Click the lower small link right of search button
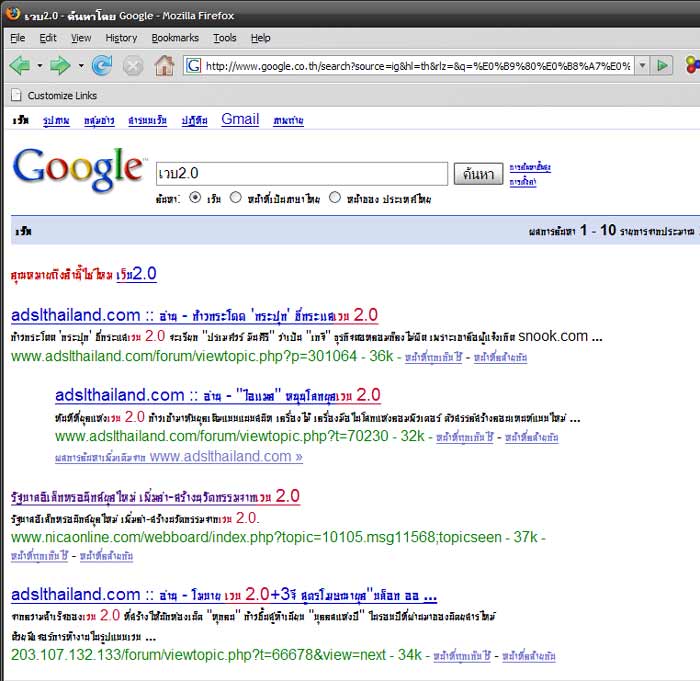The height and width of the screenshot is (681, 700). coord(523,182)
